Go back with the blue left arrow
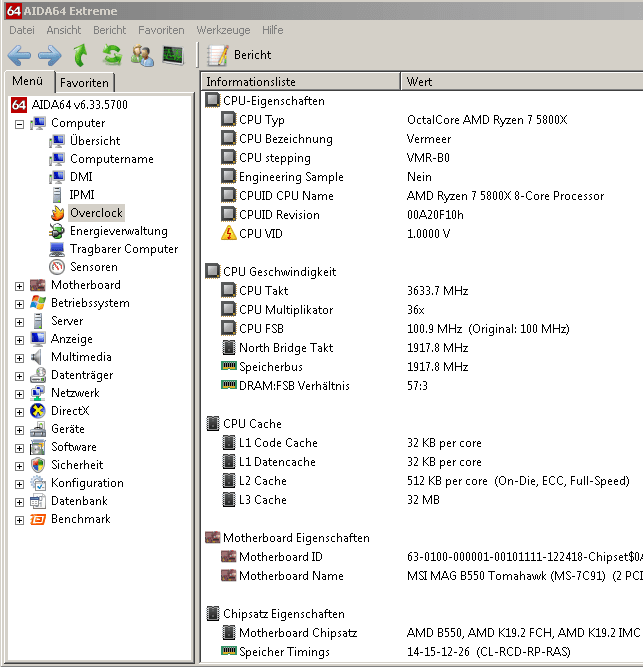This screenshot has width=643, height=667. pyautogui.click(x=19, y=55)
